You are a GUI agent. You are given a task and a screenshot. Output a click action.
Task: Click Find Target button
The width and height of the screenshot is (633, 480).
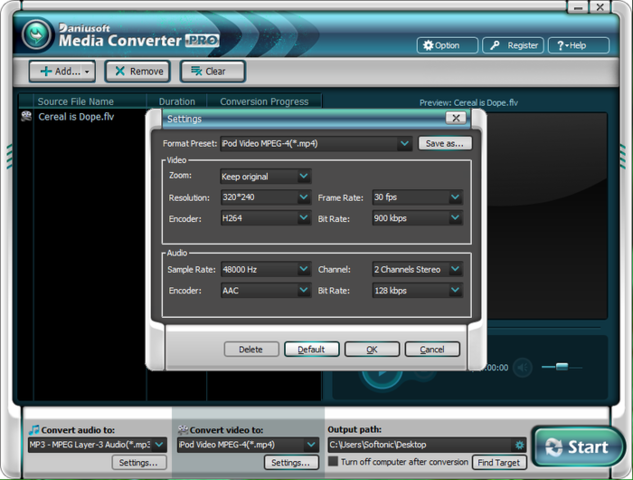[x=499, y=463]
